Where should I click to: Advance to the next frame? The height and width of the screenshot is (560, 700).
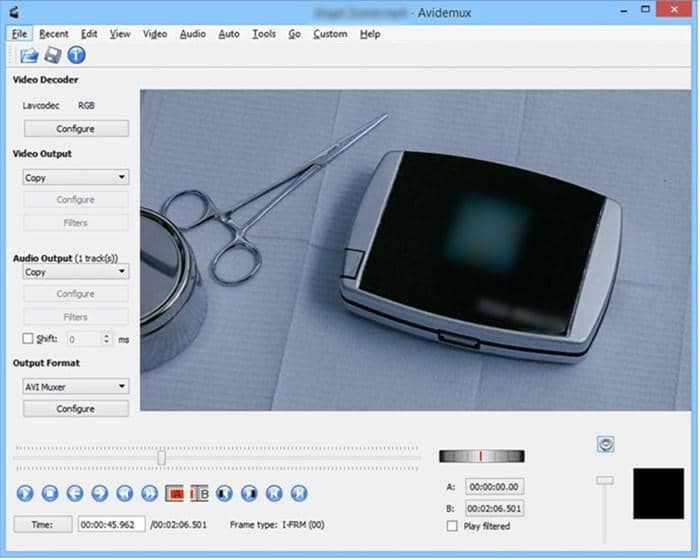pos(100,493)
